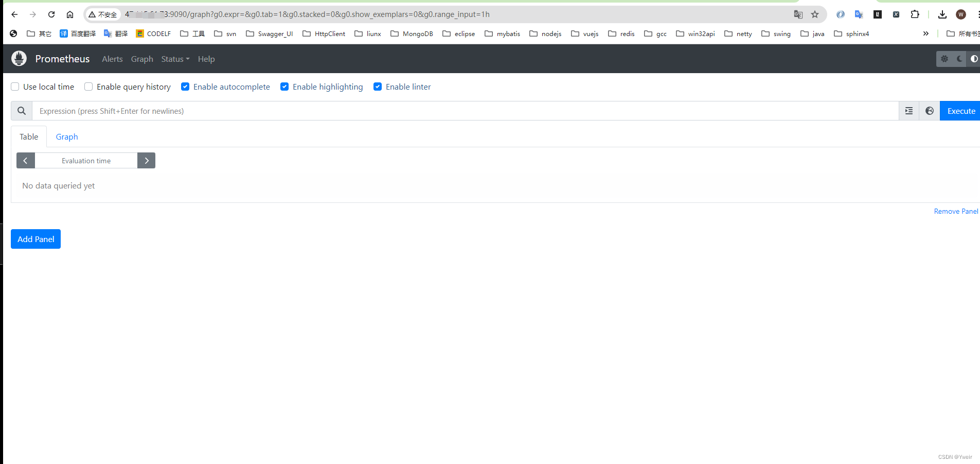Switch to dark theme moon icon
This screenshot has width=980, height=464.
tap(959, 59)
